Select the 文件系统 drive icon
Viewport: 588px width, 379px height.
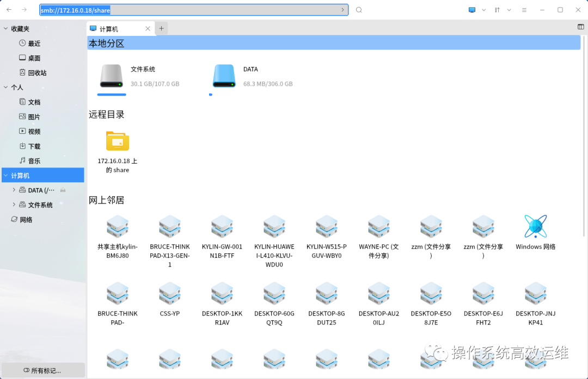[112, 76]
